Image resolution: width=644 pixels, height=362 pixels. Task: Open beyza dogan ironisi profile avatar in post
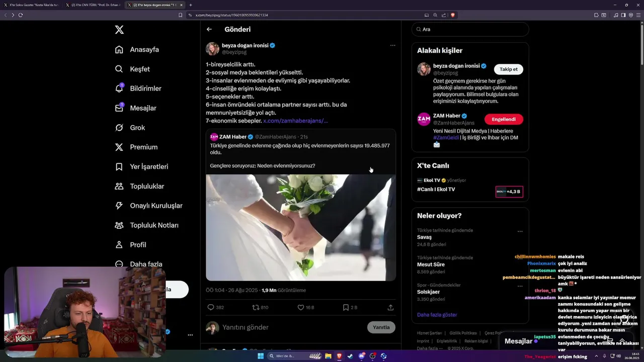[x=212, y=49]
